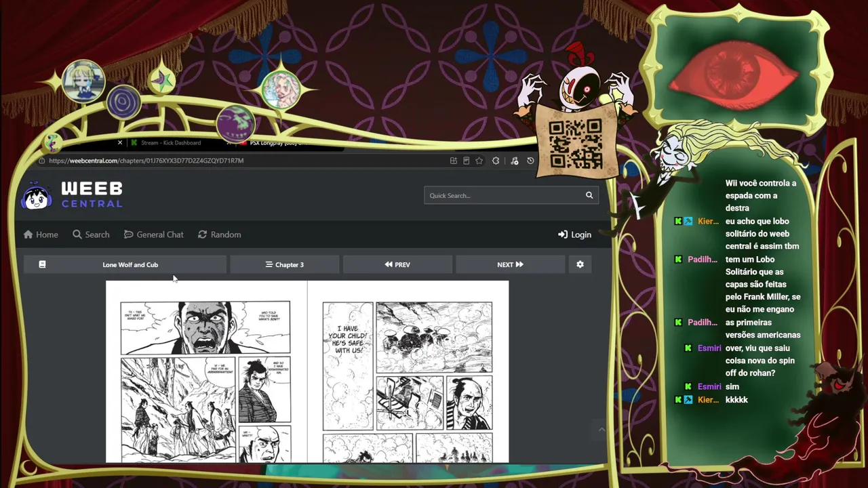Click the QR code on the stream overlay
The width and height of the screenshot is (868, 488).
point(575,144)
